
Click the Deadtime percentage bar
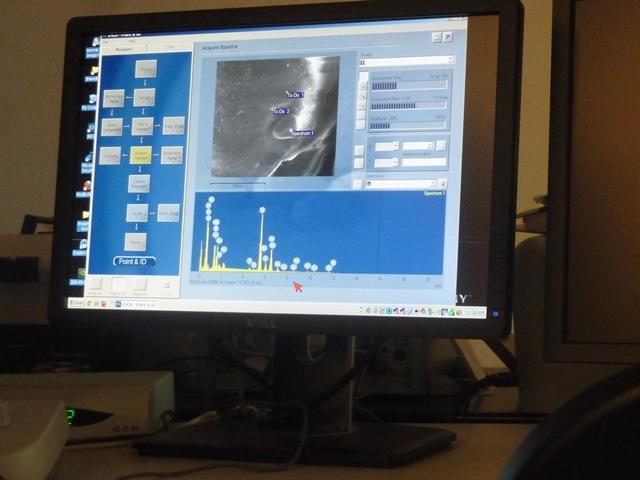(407, 126)
